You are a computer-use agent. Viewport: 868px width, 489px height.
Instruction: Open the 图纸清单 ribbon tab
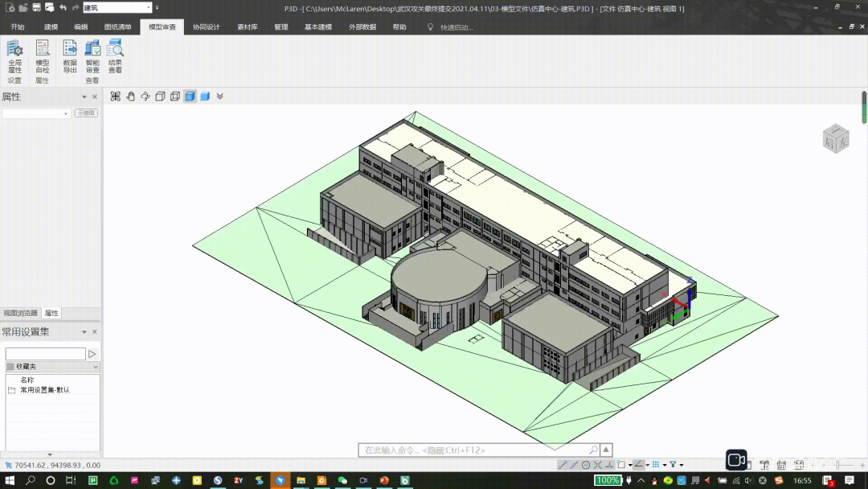[x=118, y=27]
